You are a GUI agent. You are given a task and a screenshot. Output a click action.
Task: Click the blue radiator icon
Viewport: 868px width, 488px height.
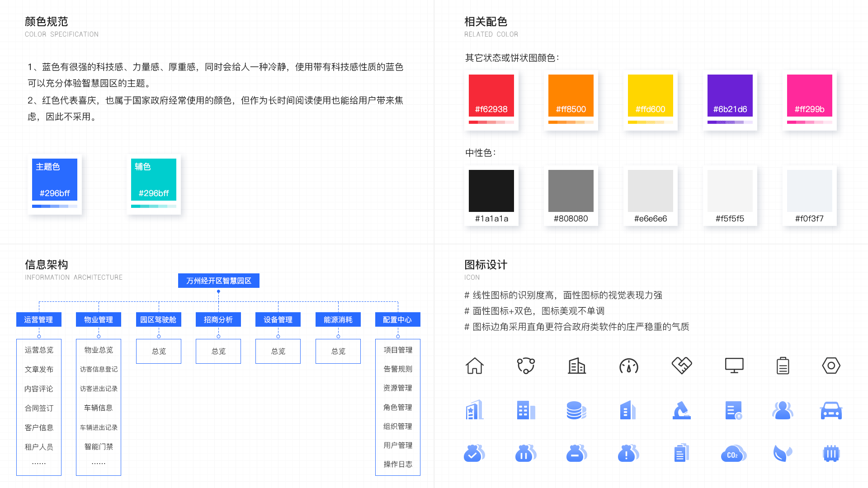[x=831, y=453]
